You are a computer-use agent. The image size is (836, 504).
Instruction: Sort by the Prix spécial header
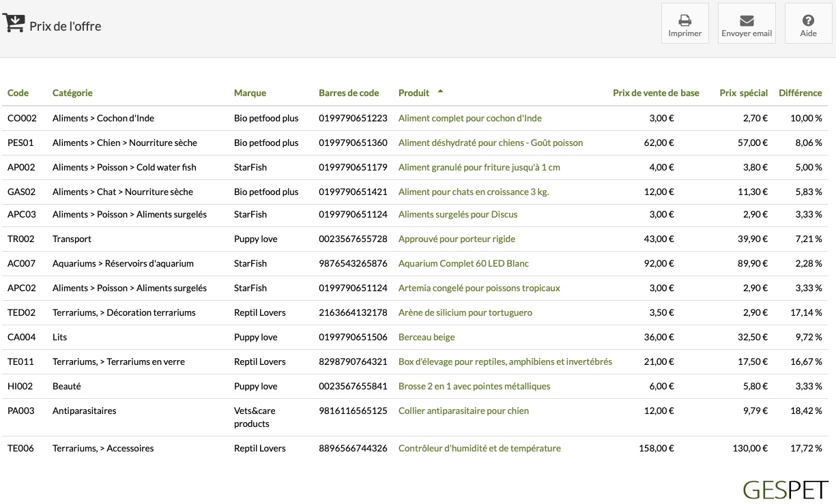(x=744, y=93)
